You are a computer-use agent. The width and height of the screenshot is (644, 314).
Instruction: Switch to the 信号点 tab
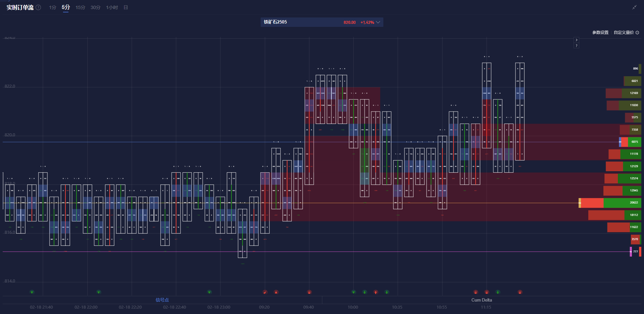click(162, 300)
